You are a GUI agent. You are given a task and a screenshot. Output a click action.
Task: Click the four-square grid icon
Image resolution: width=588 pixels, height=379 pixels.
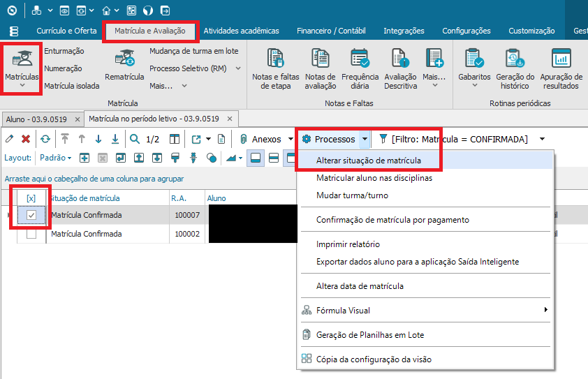click(x=131, y=10)
